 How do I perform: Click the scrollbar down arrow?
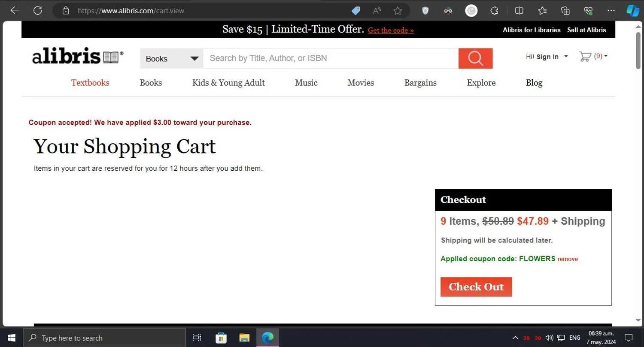(638, 320)
